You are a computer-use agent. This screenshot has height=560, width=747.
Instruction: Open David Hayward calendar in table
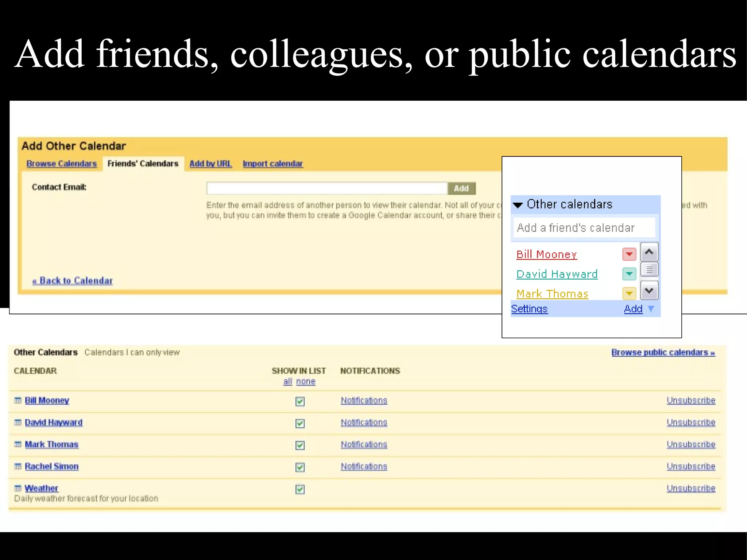pos(54,422)
